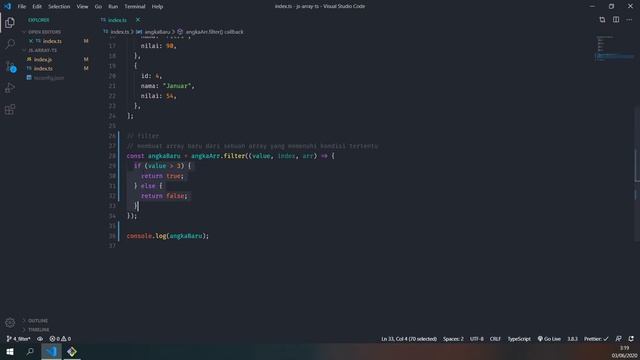The image size is (640, 360).
Task: Expand the Timeline section
Action: (38, 329)
